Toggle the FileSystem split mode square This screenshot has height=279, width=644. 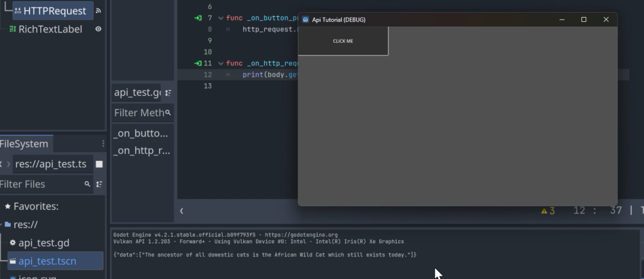(99, 164)
